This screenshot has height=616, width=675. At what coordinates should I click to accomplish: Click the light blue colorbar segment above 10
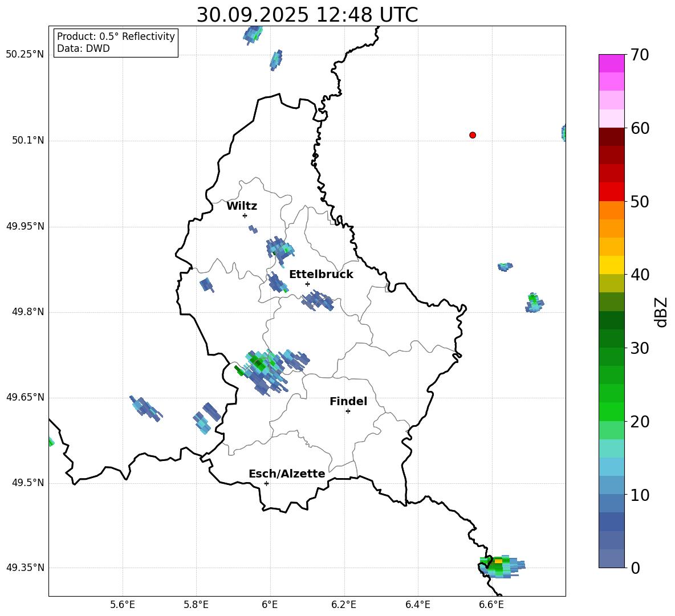(x=611, y=485)
